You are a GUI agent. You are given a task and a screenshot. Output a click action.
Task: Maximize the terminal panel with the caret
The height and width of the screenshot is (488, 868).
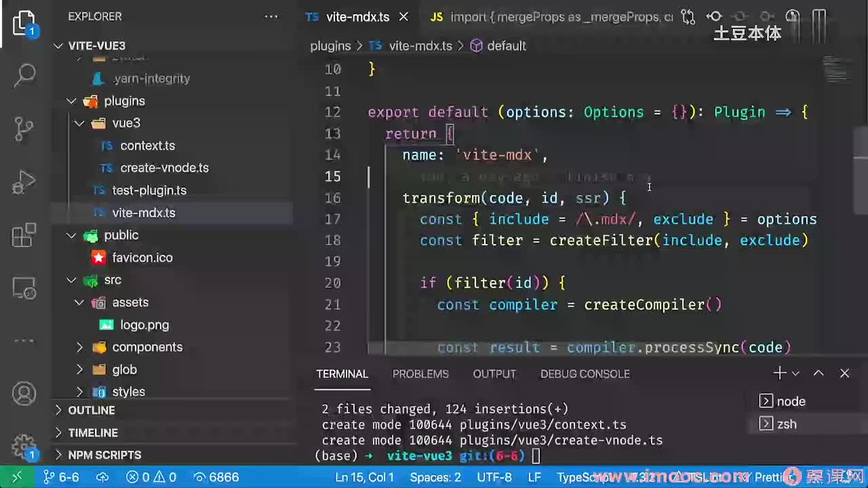(x=818, y=373)
